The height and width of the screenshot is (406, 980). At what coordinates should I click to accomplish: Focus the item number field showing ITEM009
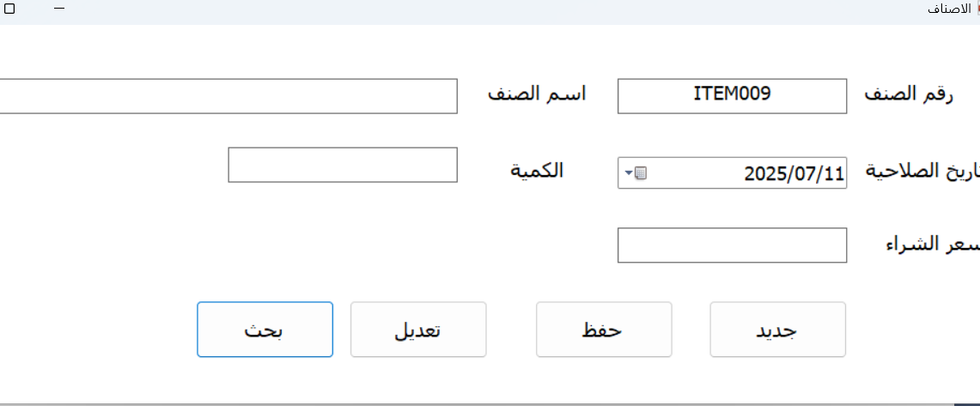[732, 95]
